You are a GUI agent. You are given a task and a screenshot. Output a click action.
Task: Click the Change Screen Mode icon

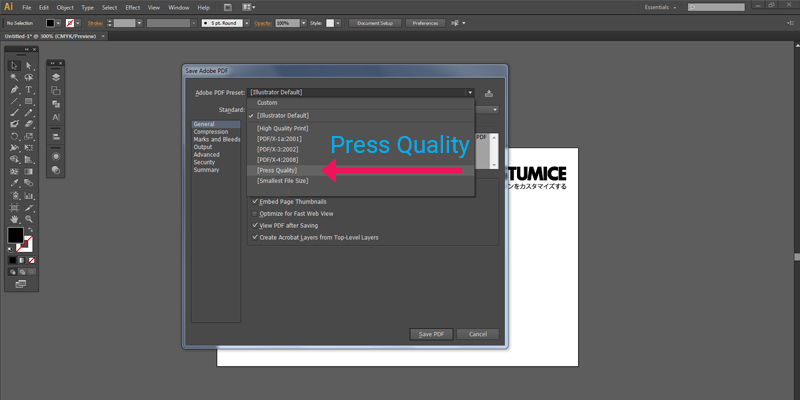point(21,284)
